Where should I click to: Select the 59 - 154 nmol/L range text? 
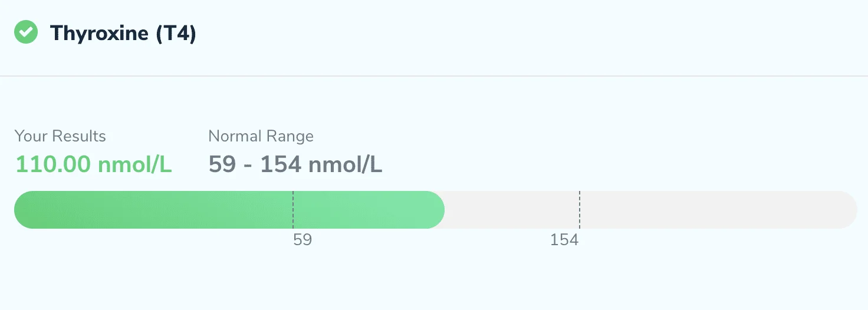(295, 164)
